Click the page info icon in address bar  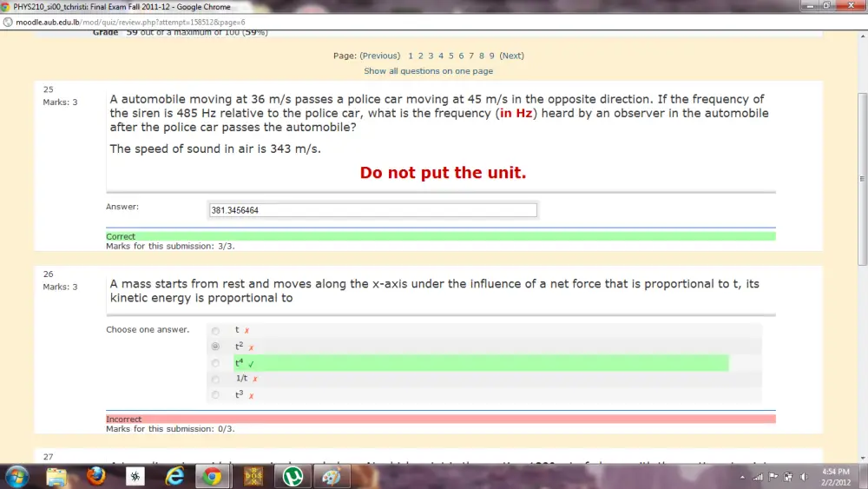point(8,23)
